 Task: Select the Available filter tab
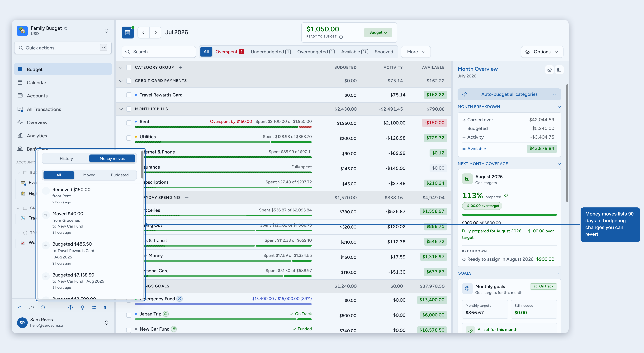(x=355, y=52)
